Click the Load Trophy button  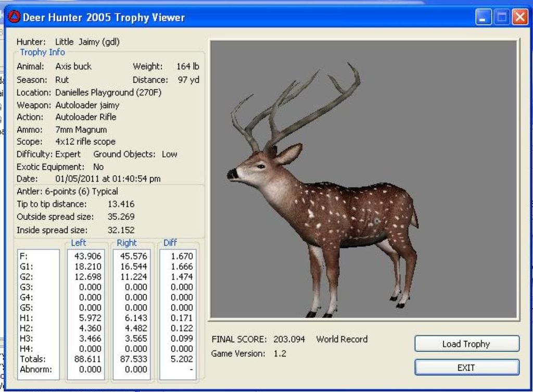point(467,344)
